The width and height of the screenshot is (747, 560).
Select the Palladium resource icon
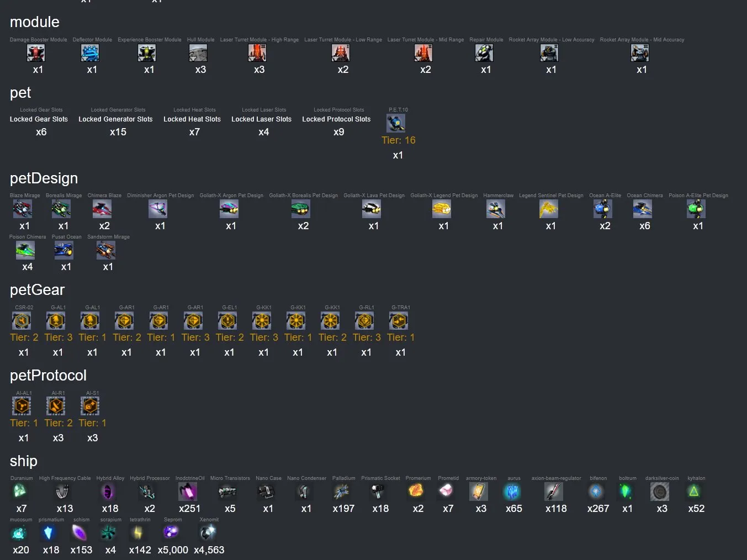pyautogui.click(x=342, y=492)
